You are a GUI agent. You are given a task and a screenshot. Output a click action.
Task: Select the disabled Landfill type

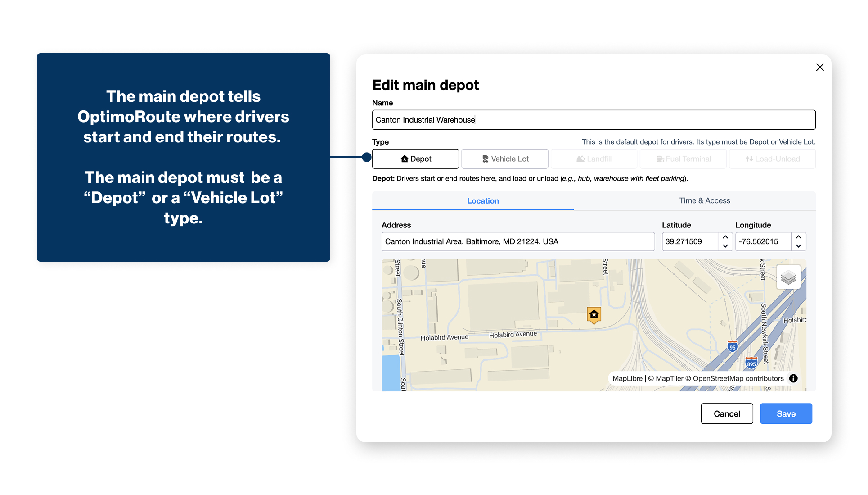click(594, 159)
